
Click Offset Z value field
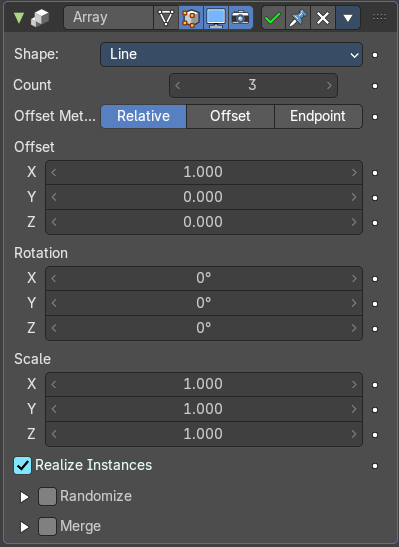point(204,222)
